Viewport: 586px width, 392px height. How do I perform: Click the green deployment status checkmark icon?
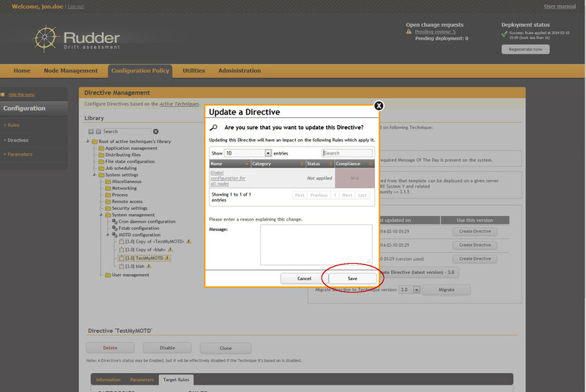click(x=505, y=34)
